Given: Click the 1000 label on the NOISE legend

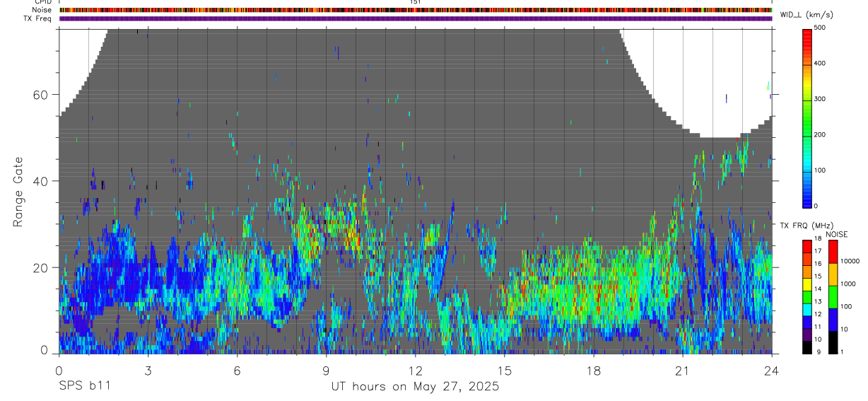Looking at the screenshot, I should [848, 284].
